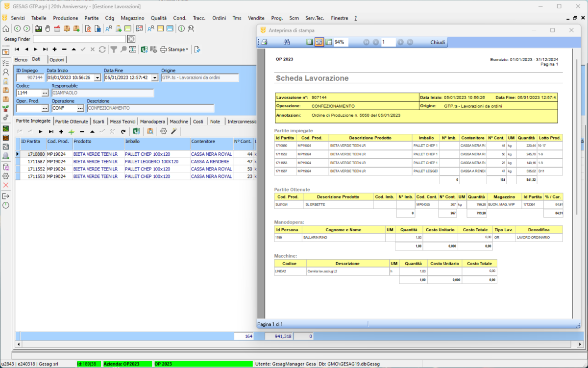The height and width of the screenshot is (368, 588).
Task: Click the funnel filter icon
Action: pyautogui.click(x=114, y=49)
